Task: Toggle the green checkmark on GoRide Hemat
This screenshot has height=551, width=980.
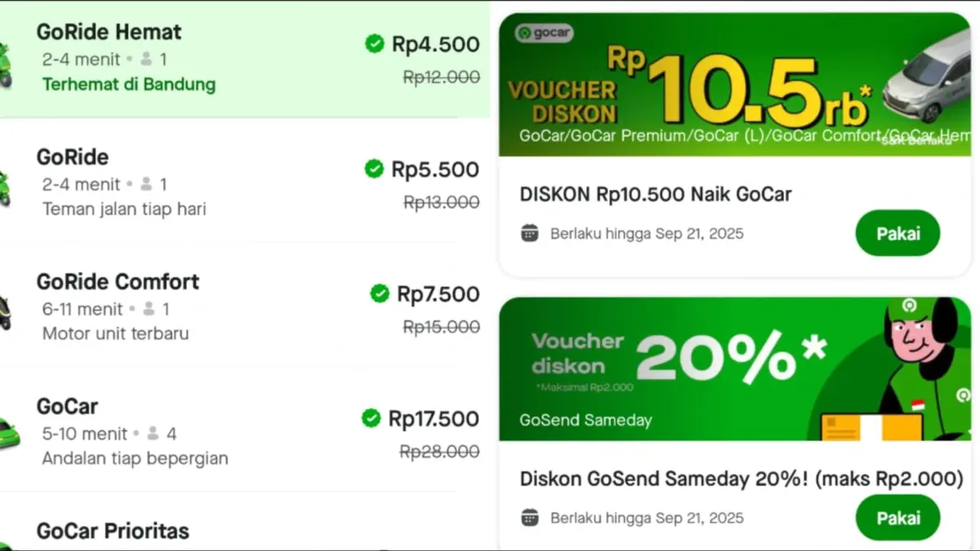Action: 375,44
